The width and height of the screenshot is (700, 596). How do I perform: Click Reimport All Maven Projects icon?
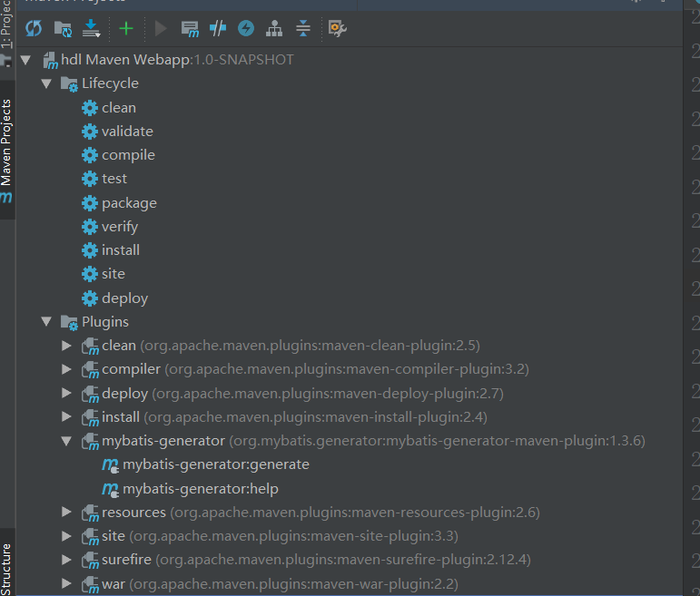(x=34, y=29)
